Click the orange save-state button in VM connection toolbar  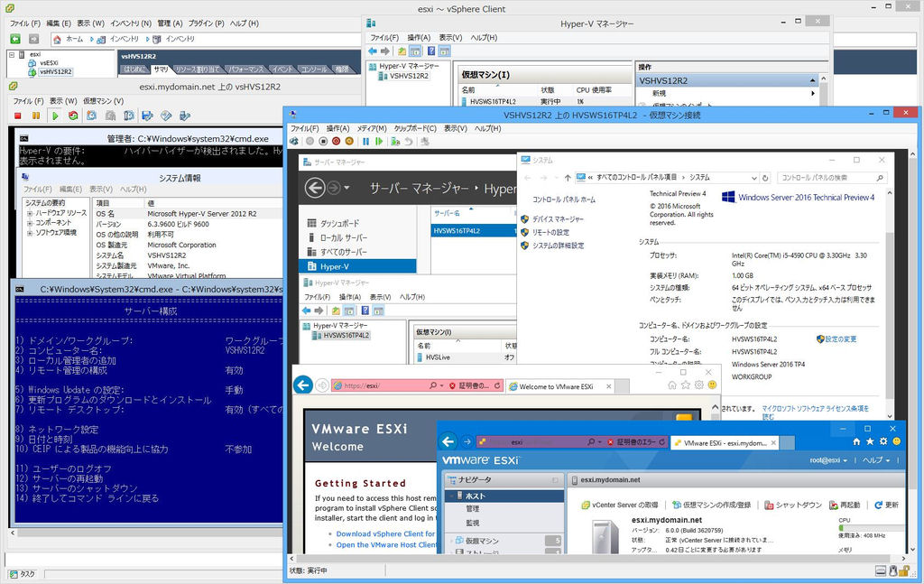click(349, 142)
